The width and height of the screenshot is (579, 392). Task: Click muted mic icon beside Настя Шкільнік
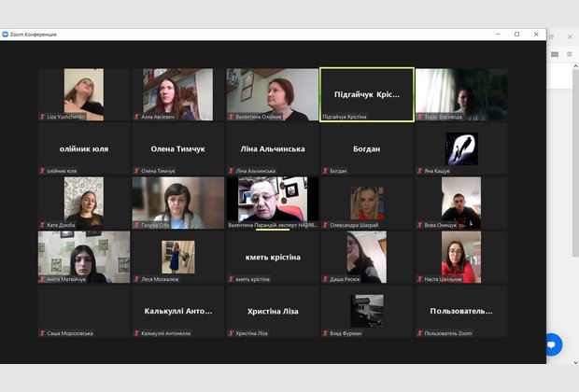(x=420, y=279)
